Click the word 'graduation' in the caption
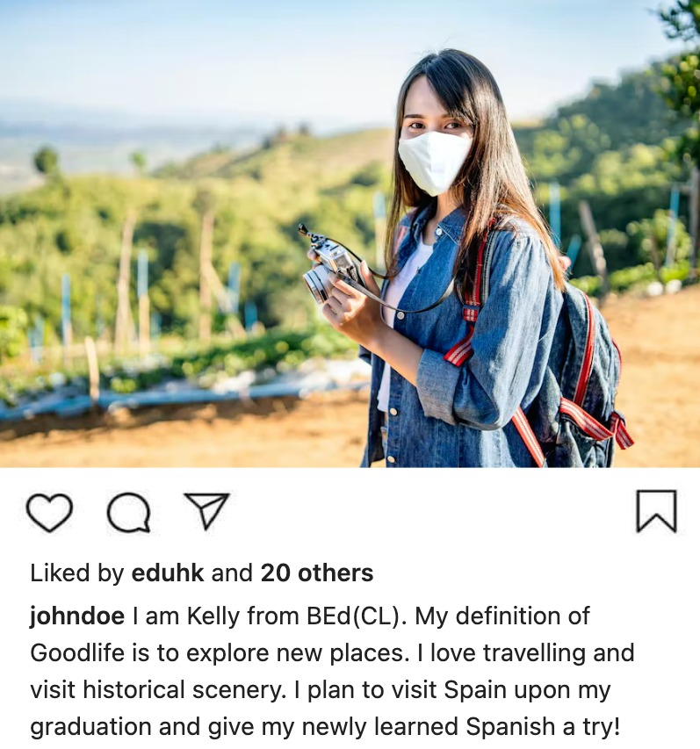The image size is (700, 749). 90,727
